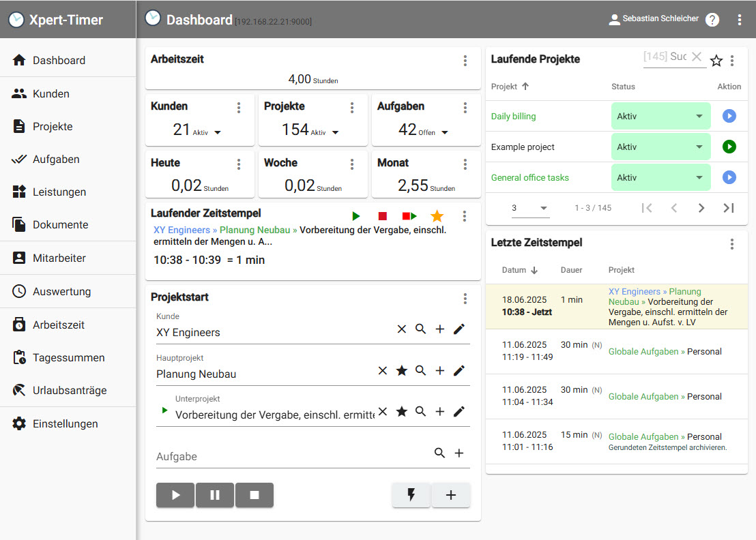Open the Kunden card options menu
This screenshot has height=540, width=756.
click(239, 108)
